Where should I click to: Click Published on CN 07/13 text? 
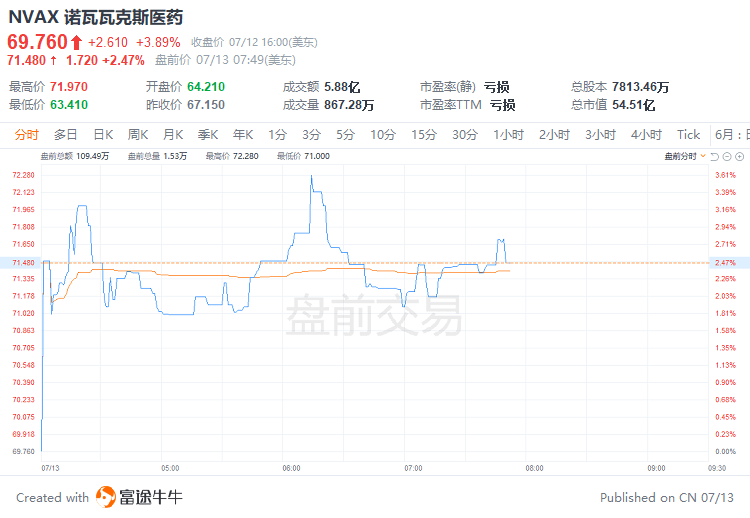click(x=667, y=498)
